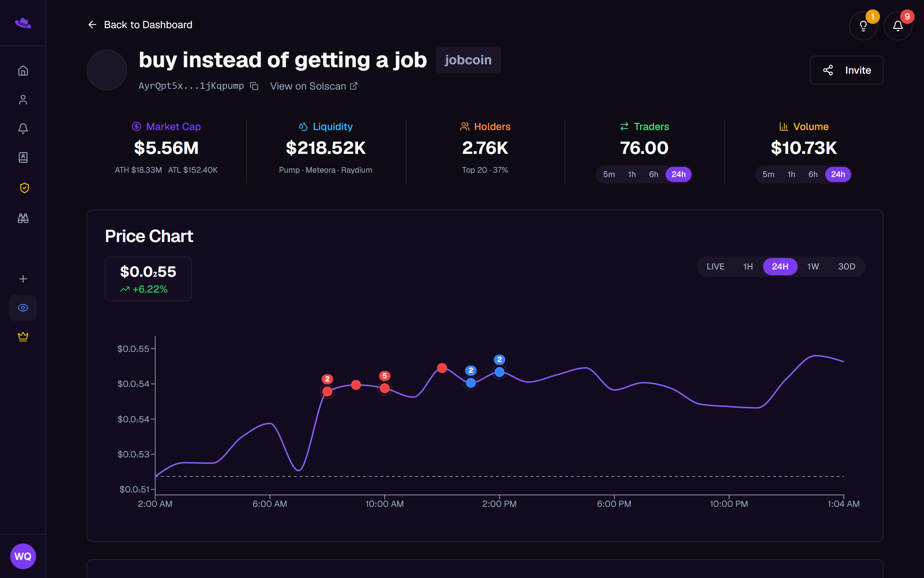Click the 10:00 AM axis label
The image size is (924, 578).
tap(384, 504)
